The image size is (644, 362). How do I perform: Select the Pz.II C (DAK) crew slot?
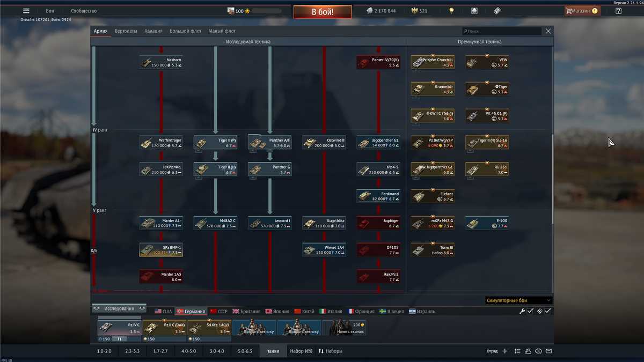pyautogui.click(x=164, y=327)
